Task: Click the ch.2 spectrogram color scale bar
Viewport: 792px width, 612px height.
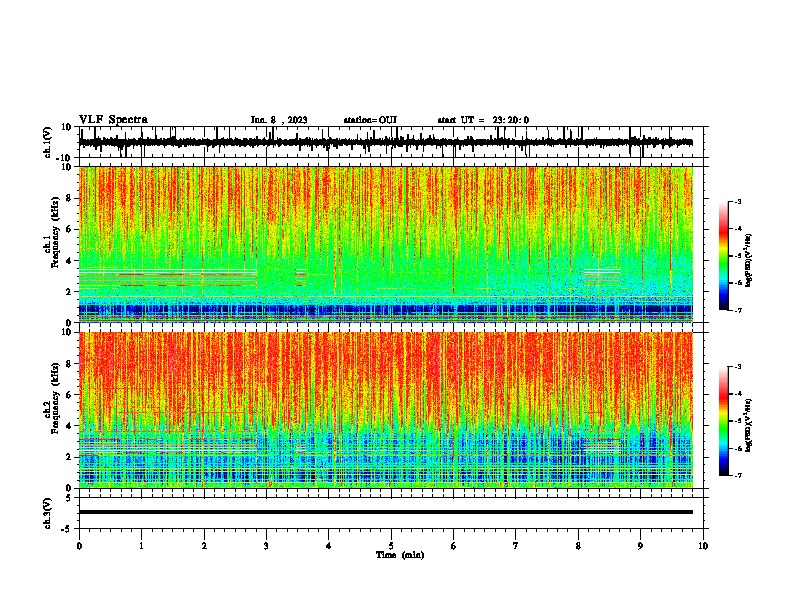Action: [x=724, y=421]
